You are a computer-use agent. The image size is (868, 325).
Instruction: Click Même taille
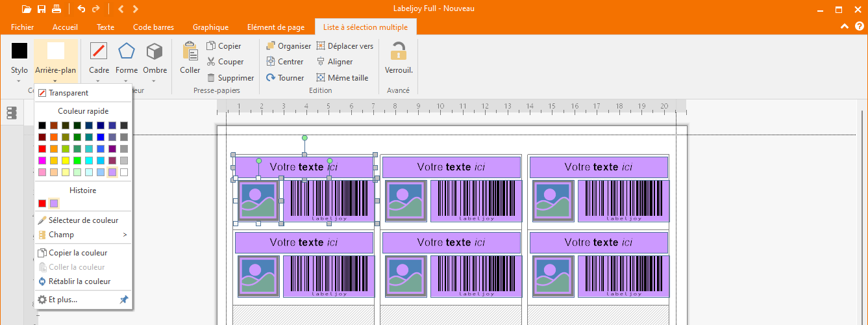342,77
